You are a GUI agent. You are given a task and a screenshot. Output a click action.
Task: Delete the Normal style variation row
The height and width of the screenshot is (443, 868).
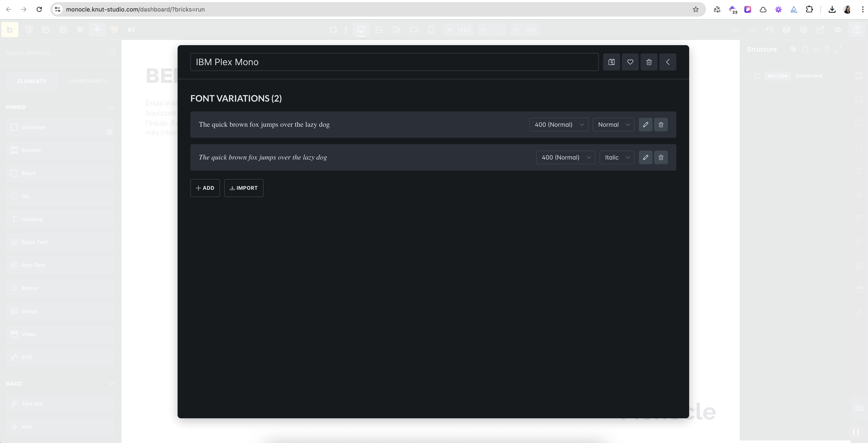click(661, 125)
